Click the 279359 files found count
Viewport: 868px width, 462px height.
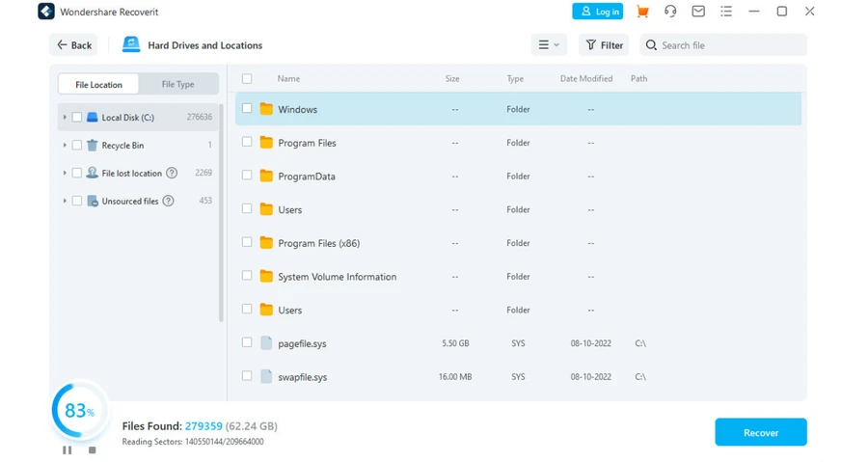pyautogui.click(x=203, y=426)
